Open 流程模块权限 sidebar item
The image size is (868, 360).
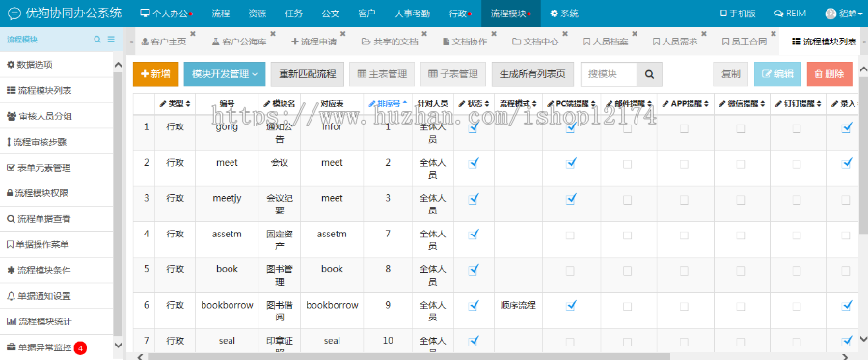(57, 193)
